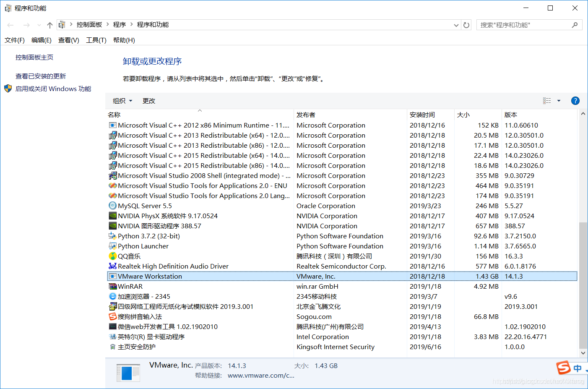This screenshot has width=588, height=389.
Task: Click the Python Launcher icon
Action: coord(112,246)
